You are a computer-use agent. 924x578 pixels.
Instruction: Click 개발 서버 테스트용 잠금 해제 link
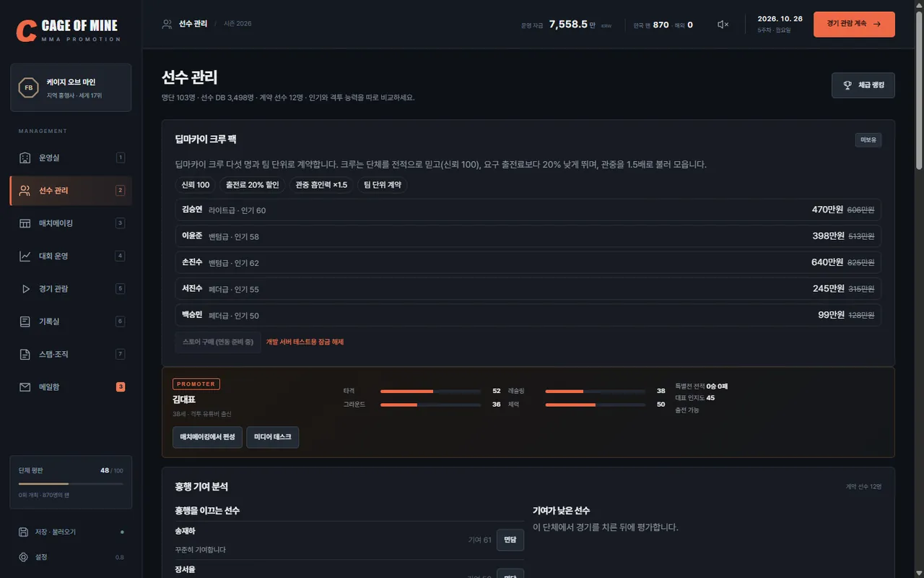pyautogui.click(x=305, y=342)
